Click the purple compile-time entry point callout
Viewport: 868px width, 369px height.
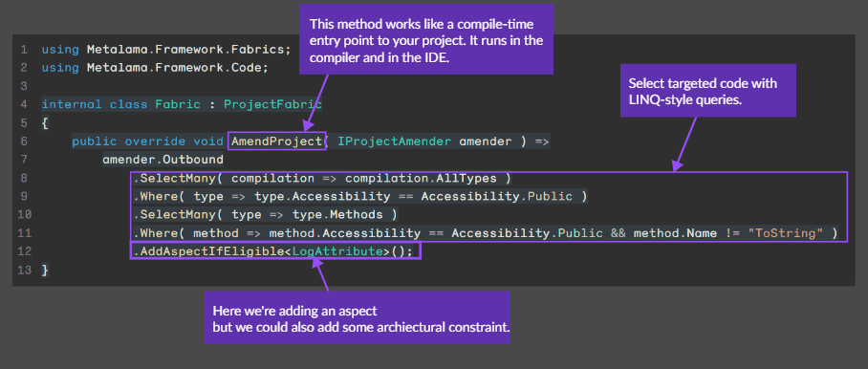[426, 39]
